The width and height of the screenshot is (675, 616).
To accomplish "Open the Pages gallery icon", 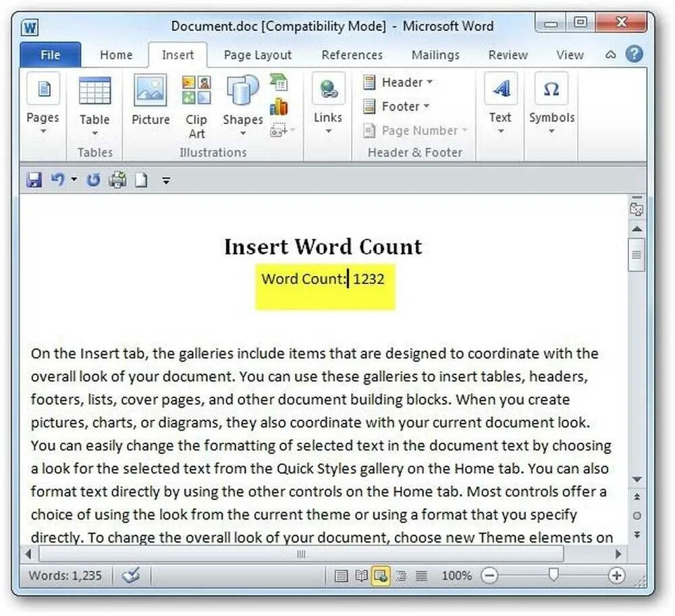I will (43, 89).
